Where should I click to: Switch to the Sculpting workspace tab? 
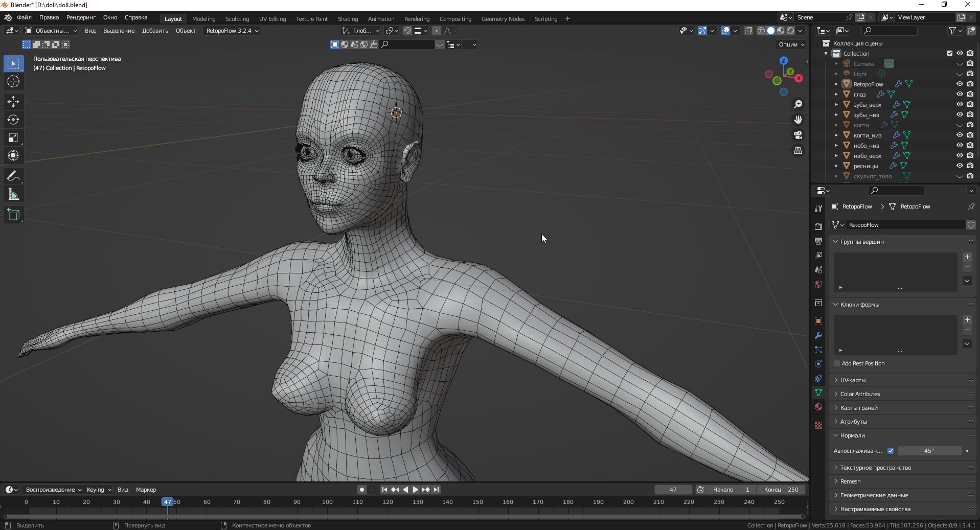tap(237, 19)
